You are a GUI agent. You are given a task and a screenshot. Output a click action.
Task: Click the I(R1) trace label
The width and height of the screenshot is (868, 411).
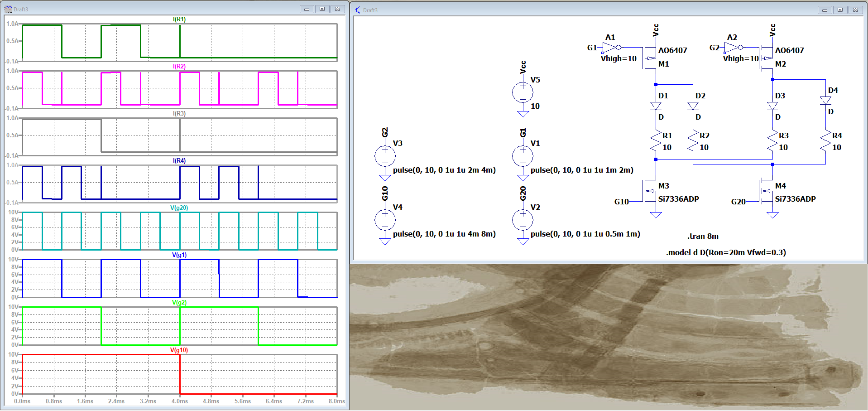(179, 19)
